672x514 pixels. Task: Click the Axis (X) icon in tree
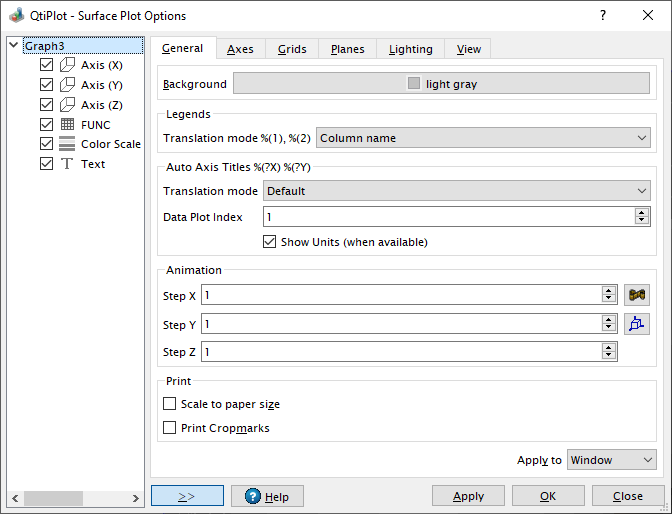tap(67, 65)
